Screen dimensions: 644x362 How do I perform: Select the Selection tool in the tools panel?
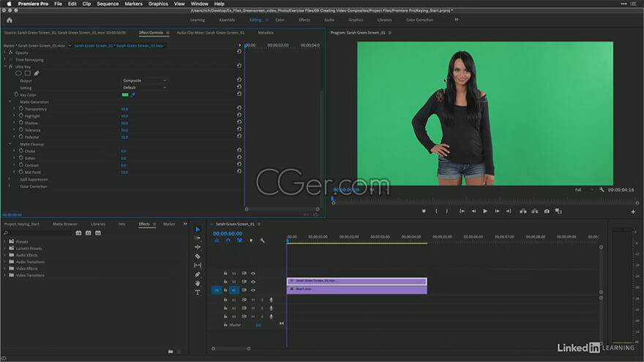click(x=198, y=229)
